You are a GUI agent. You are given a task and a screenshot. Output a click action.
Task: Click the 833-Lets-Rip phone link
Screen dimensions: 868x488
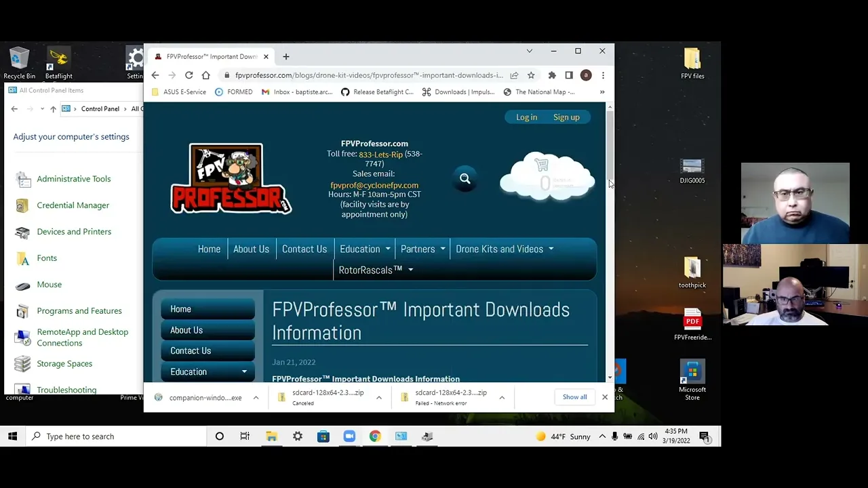(380, 155)
